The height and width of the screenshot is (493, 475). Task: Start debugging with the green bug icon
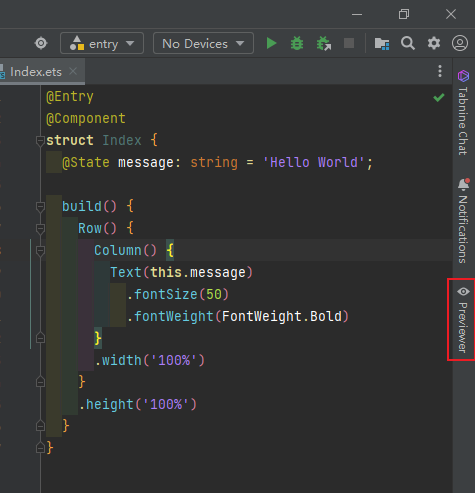[297, 43]
